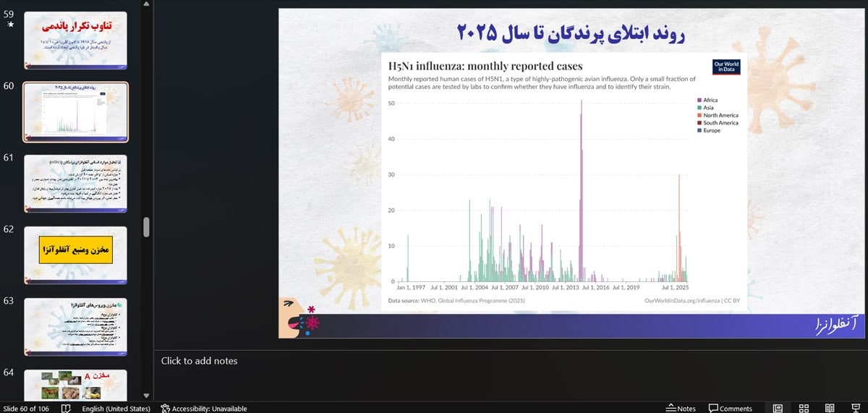
Task: Toggle the Notes pane button
Action: [x=681, y=408]
